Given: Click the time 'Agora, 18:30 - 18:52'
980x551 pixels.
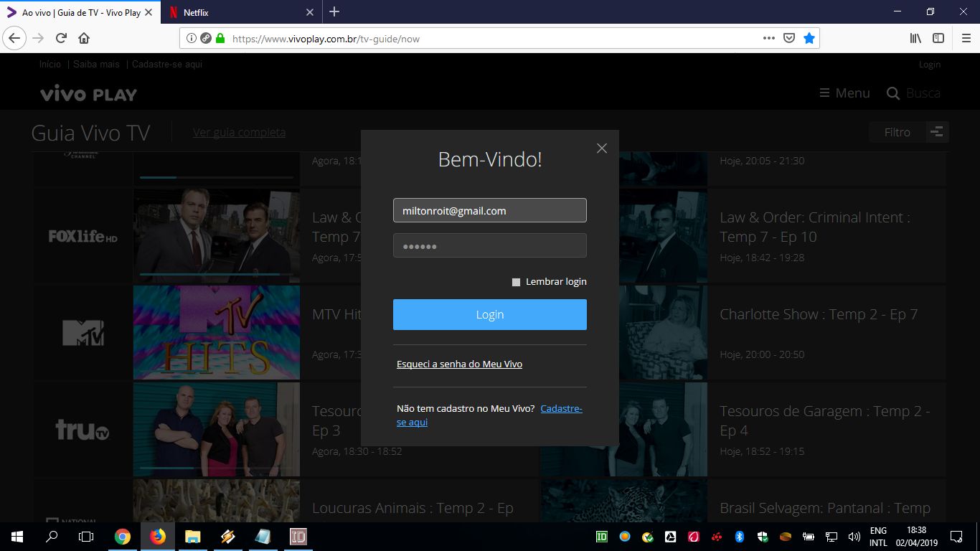Looking at the screenshot, I should click(x=357, y=451).
